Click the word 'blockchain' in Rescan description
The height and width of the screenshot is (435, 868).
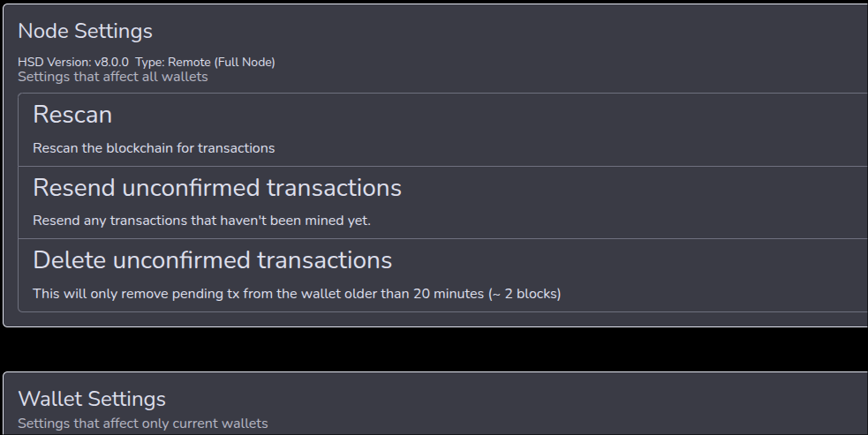pos(139,148)
